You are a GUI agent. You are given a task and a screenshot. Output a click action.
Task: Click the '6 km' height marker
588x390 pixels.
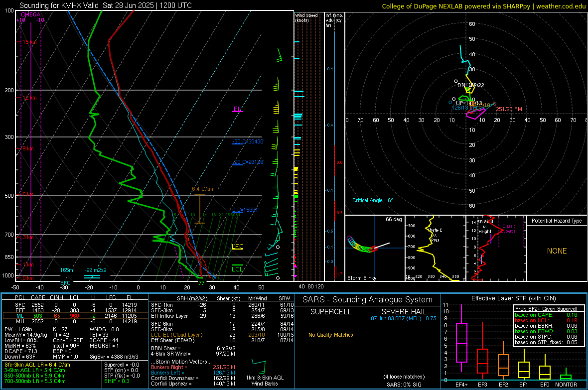28,194
